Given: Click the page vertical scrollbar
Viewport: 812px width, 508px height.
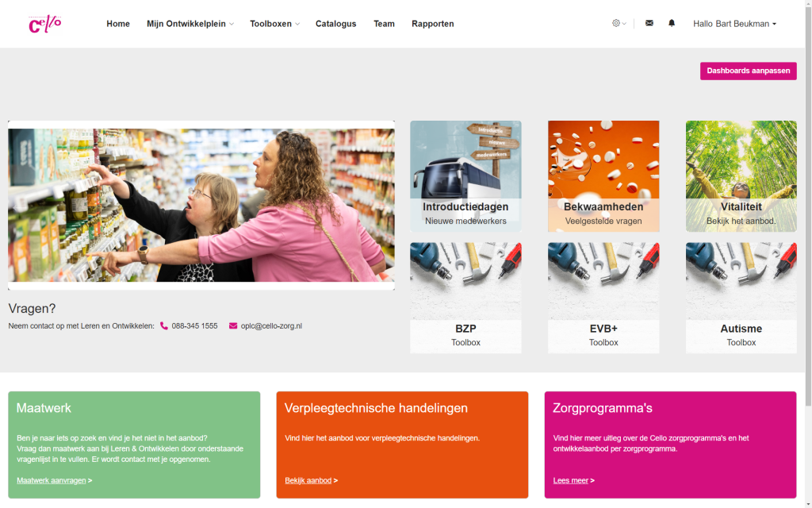Looking at the screenshot, I should click(x=808, y=254).
